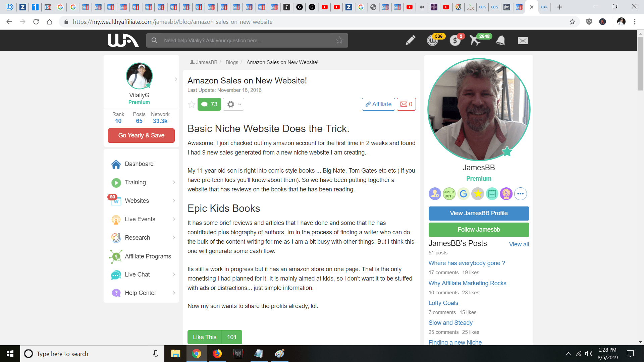Open Firefox from the taskbar
The height and width of the screenshot is (362, 644).
[x=217, y=354]
